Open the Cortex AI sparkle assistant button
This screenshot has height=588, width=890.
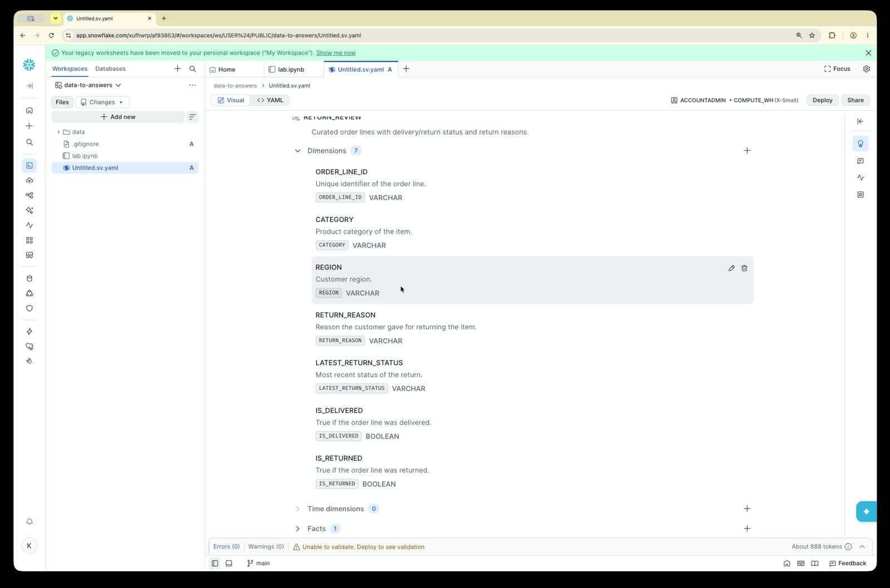point(866,511)
